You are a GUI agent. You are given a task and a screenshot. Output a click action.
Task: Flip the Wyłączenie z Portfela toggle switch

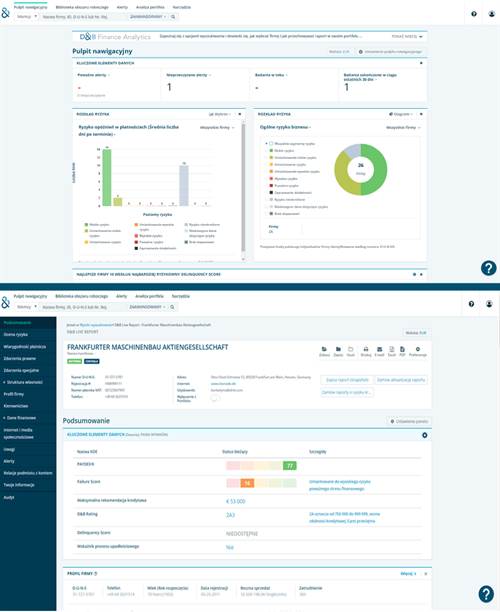pyautogui.click(x=214, y=398)
